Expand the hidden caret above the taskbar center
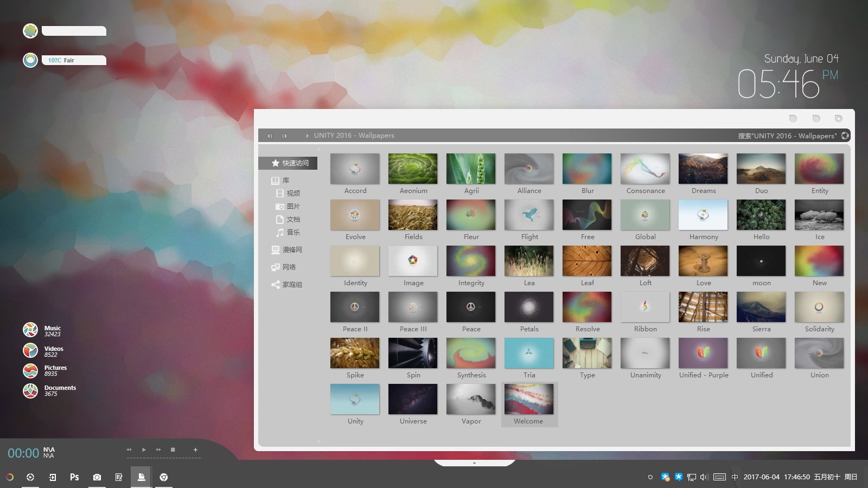This screenshot has height=488, width=868. (475, 463)
